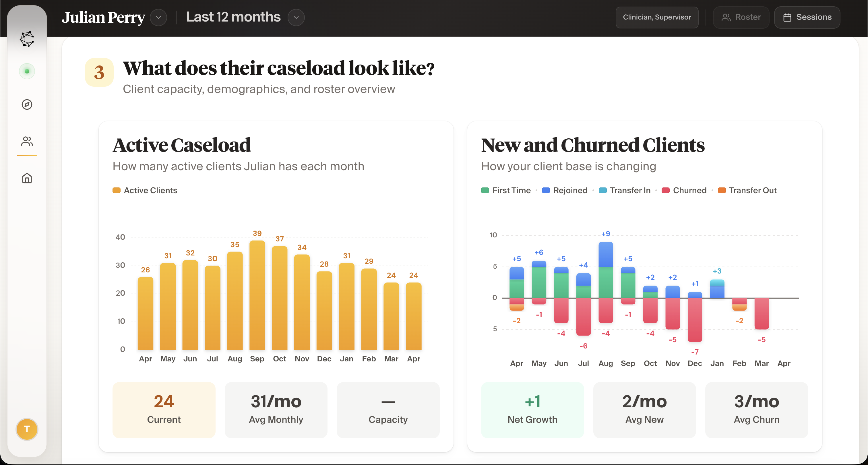Expand the Julian Perry clinician dropdown
The height and width of the screenshot is (465, 868).
point(158,18)
